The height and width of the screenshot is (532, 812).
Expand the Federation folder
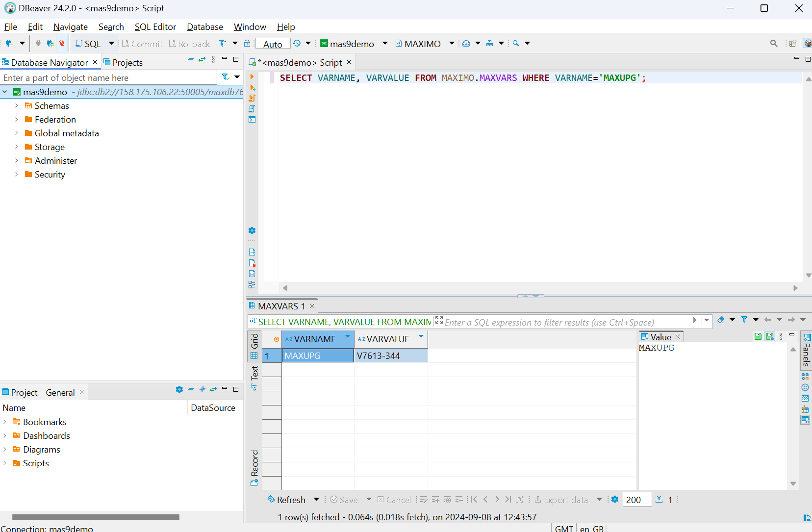17,119
